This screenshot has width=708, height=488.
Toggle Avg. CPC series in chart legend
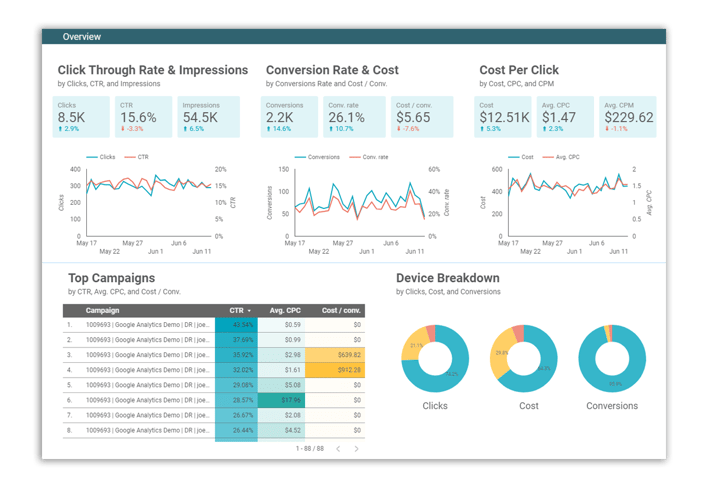pyautogui.click(x=561, y=157)
